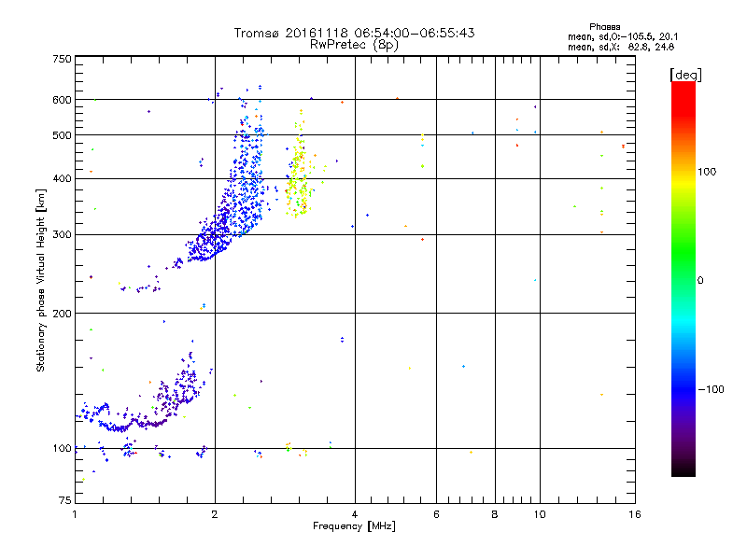Click the '[deg]' colorbar unit label
The height and width of the screenshot is (560, 747).
tap(685, 75)
